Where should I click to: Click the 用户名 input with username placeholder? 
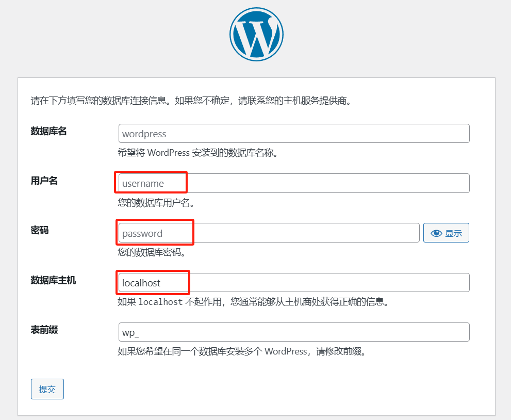(294, 183)
